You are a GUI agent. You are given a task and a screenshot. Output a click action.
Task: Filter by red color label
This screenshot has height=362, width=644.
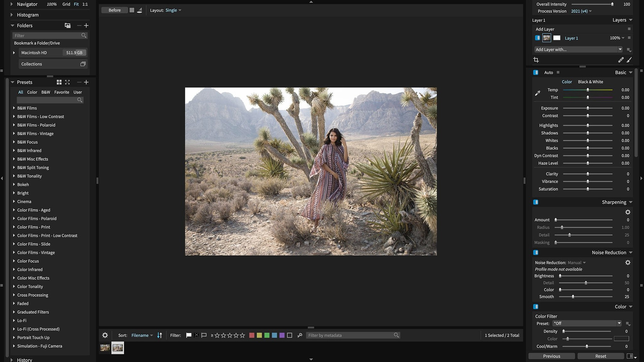[252, 335]
